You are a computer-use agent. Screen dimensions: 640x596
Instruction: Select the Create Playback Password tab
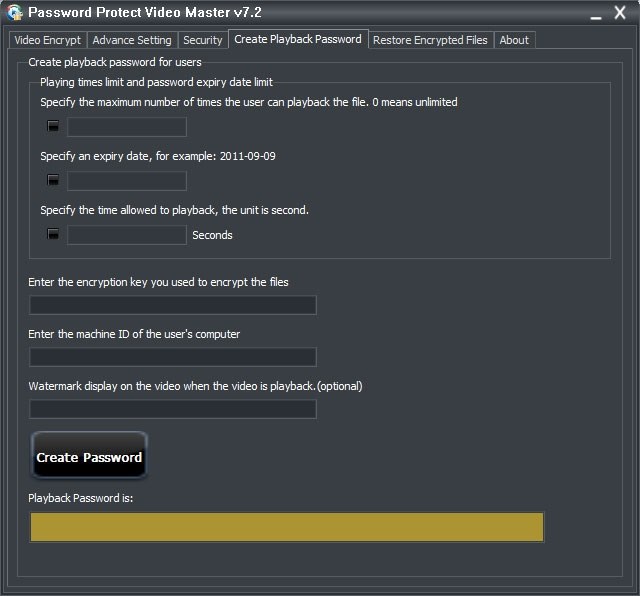point(298,40)
